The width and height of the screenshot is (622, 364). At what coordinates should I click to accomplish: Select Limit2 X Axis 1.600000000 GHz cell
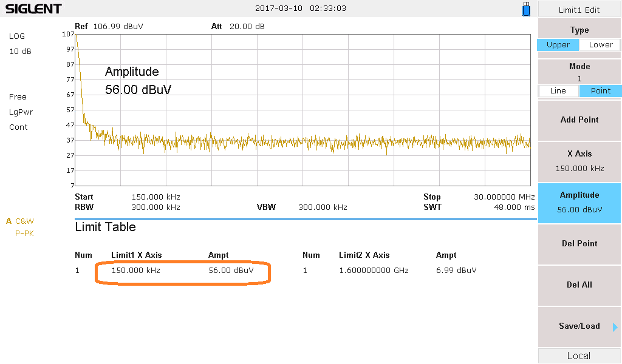click(x=374, y=271)
